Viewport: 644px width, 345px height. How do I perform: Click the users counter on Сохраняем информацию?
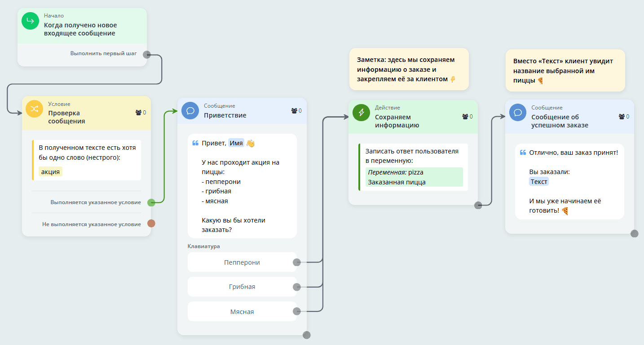[468, 117]
